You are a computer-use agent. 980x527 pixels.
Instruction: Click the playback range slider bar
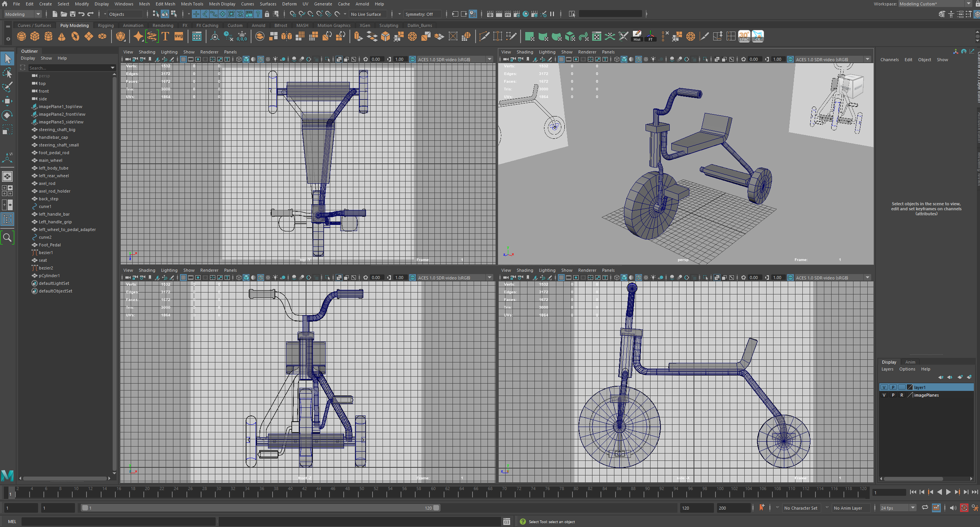click(261, 508)
